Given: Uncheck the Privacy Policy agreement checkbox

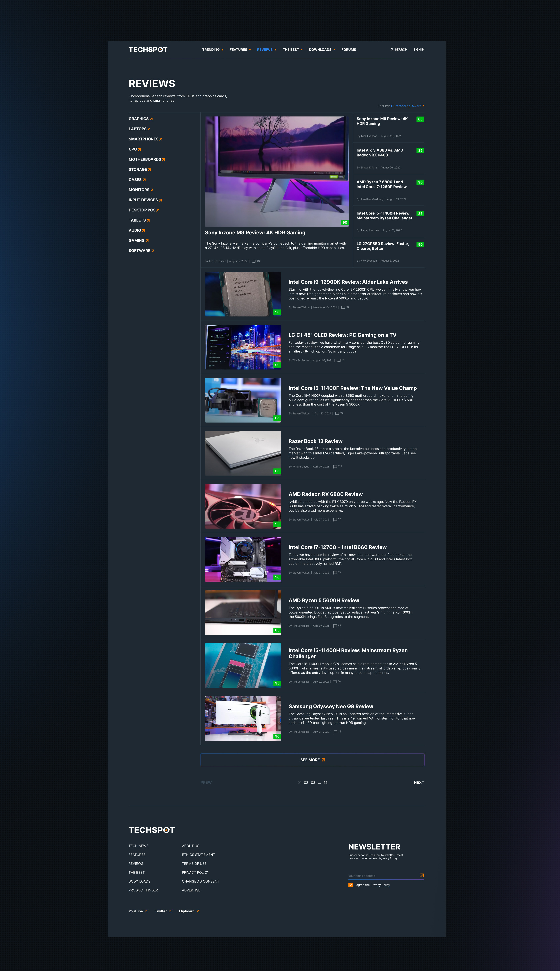Looking at the screenshot, I should click(350, 885).
